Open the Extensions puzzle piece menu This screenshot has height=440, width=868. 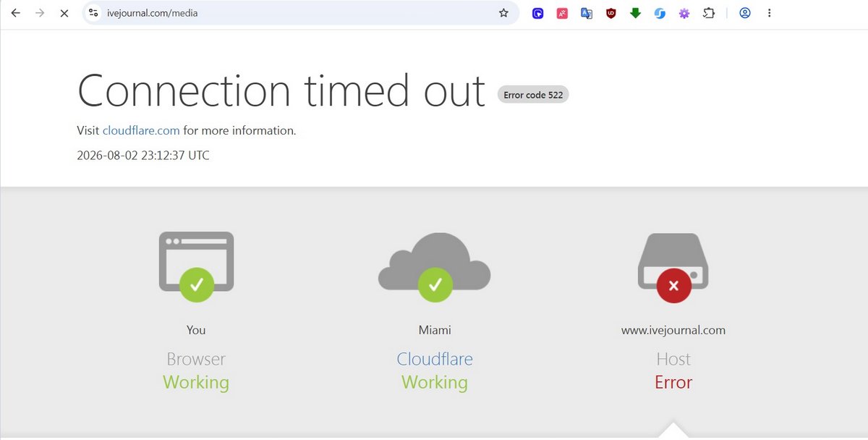(x=709, y=13)
